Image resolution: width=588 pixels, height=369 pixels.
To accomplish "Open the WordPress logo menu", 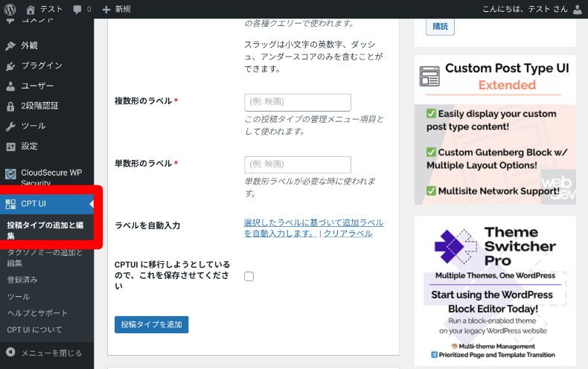I will tap(10, 9).
